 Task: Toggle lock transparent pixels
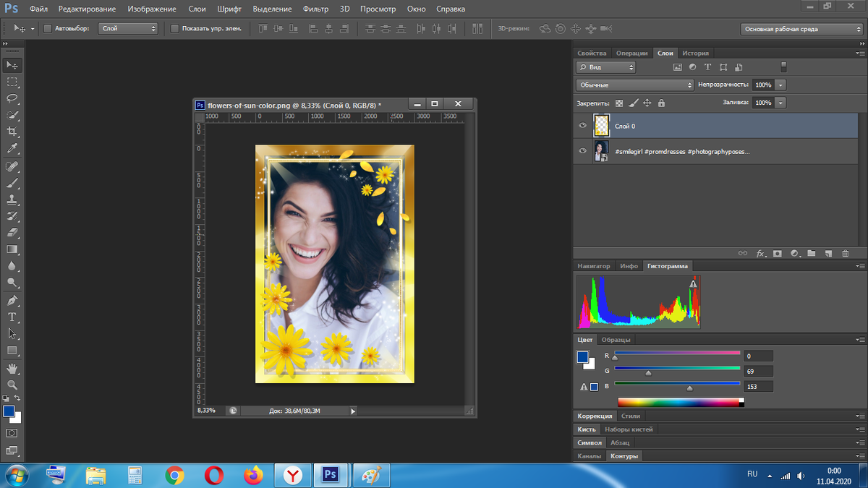619,103
